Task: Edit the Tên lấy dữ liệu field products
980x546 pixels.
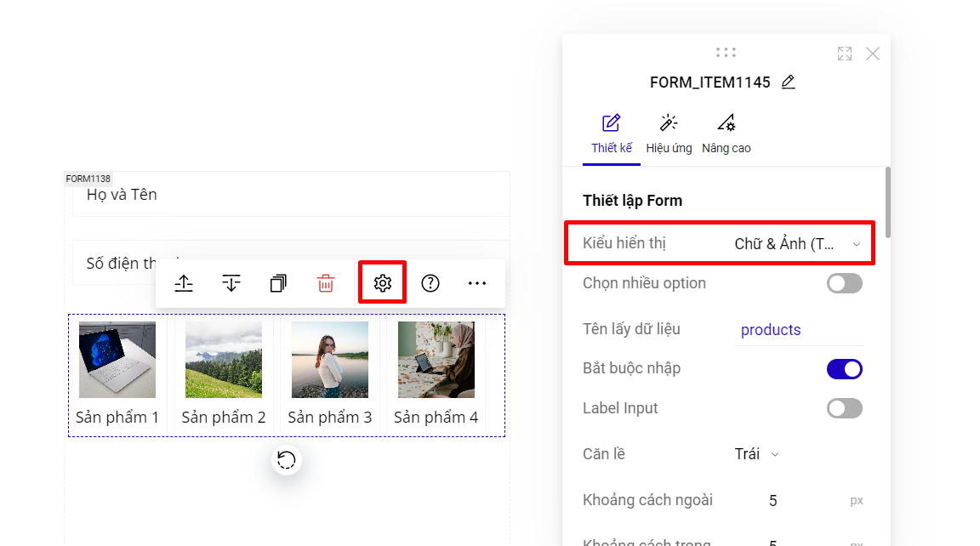Action: click(x=799, y=330)
